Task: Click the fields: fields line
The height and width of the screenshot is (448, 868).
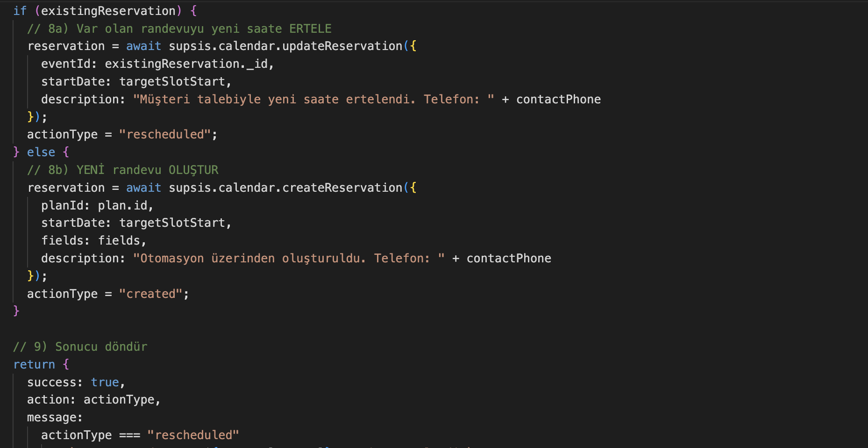Action: pos(94,241)
